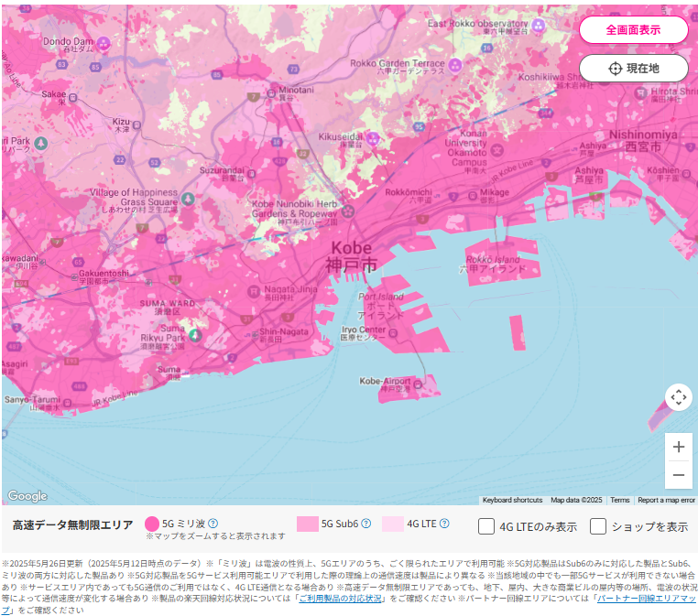Click the Sanyo-Tarumi station icon

click(x=67, y=403)
